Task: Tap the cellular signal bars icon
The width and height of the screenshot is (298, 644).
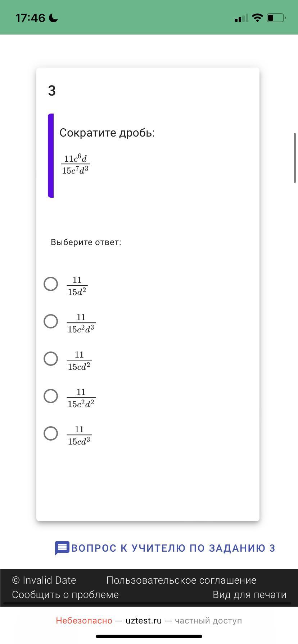Action: pos(241,18)
